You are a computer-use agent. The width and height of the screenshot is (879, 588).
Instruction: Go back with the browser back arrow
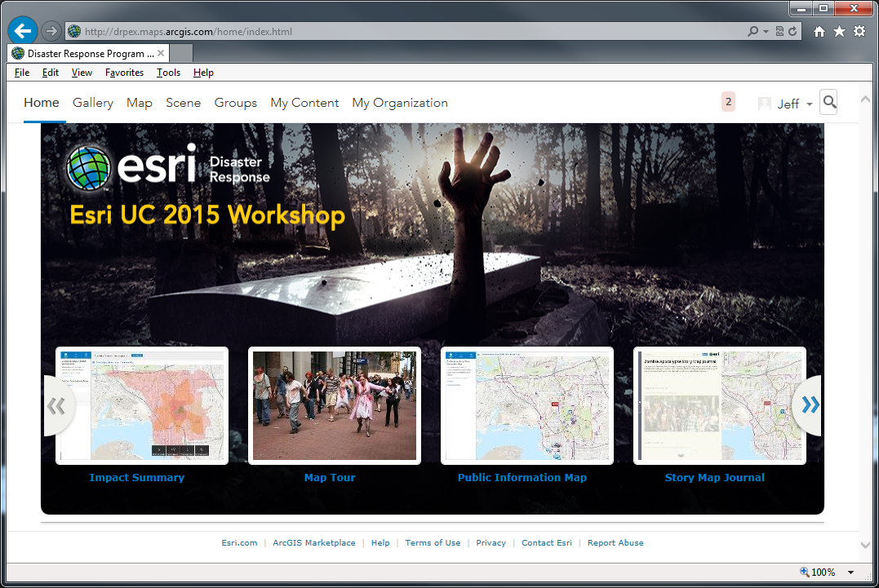point(22,30)
